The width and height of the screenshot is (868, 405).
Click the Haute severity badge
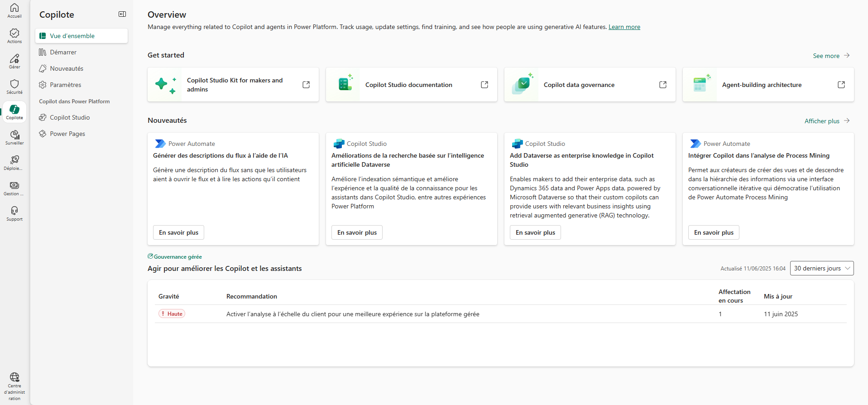click(172, 313)
